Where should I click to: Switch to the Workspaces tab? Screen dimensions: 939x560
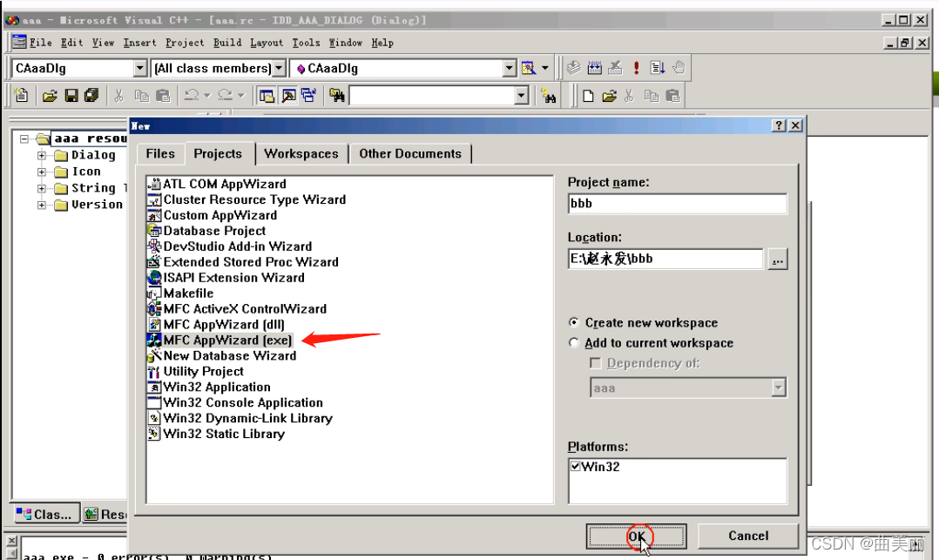click(301, 154)
